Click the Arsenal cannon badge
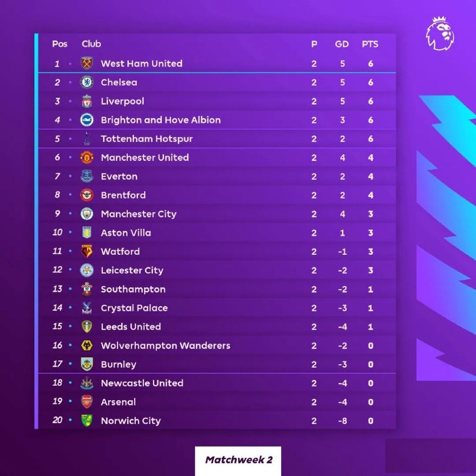 87,402
